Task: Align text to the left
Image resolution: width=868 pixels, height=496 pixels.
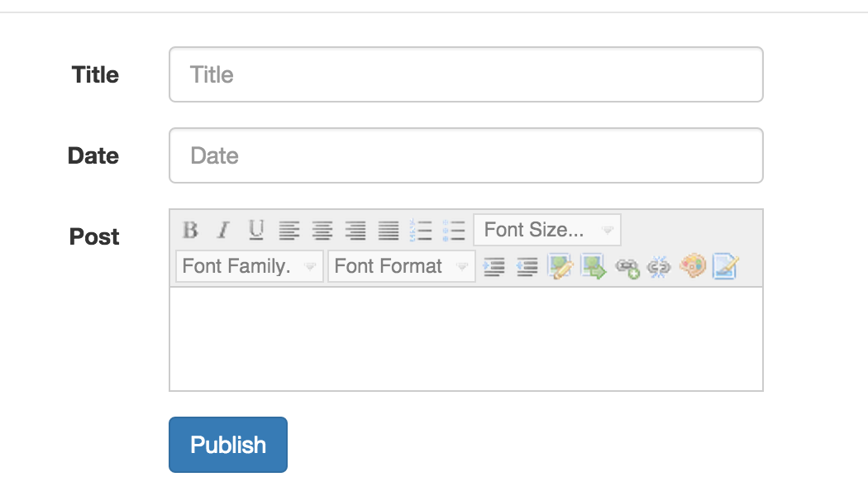Action: pos(289,230)
